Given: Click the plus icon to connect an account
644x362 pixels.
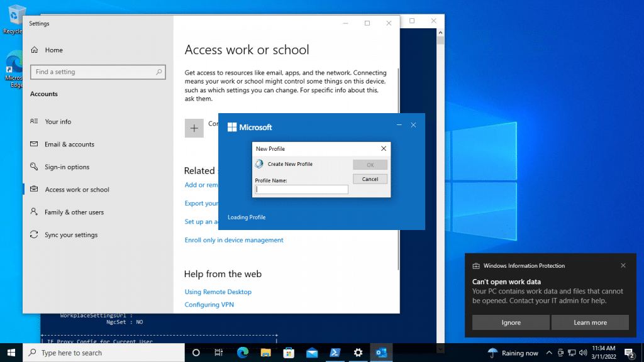Looking at the screenshot, I should pos(194,128).
